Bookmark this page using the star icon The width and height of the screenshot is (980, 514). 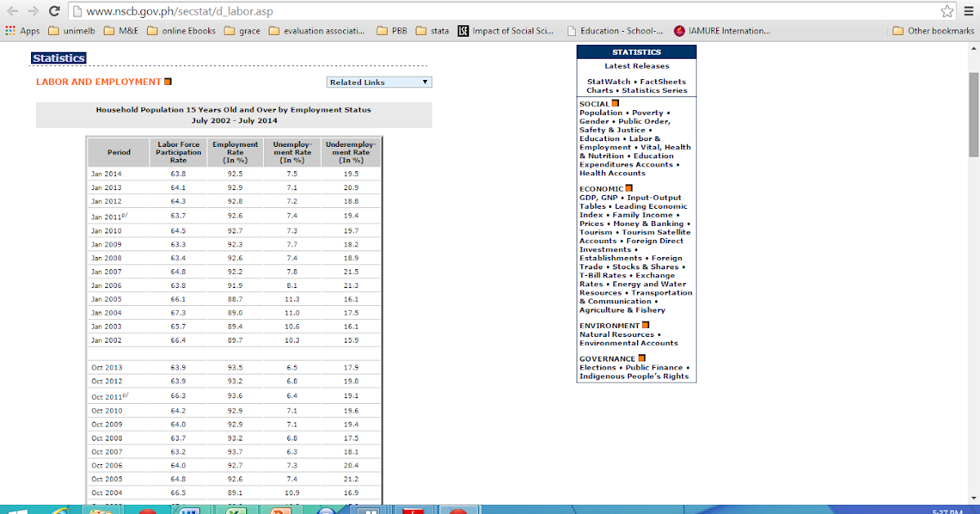coord(947,11)
